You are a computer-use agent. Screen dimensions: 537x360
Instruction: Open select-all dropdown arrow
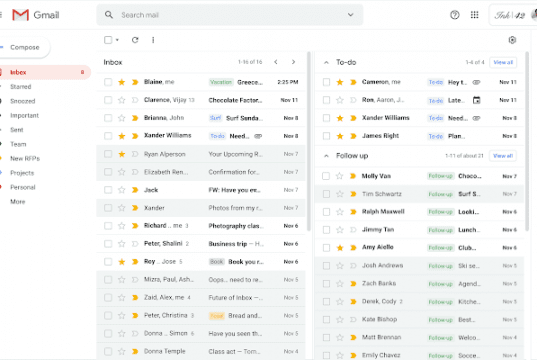(117, 40)
